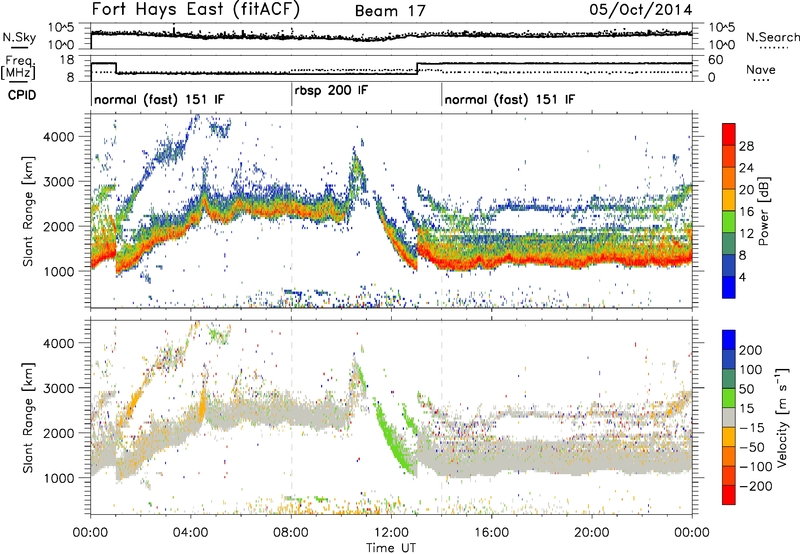This screenshot has width=800, height=554.
Task: Select the "50" velocity colorbar value
Action: (x=746, y=389)
